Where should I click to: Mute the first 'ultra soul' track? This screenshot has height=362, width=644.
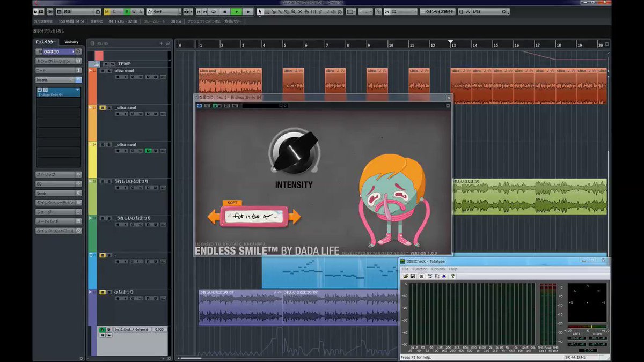pos(103,71)
